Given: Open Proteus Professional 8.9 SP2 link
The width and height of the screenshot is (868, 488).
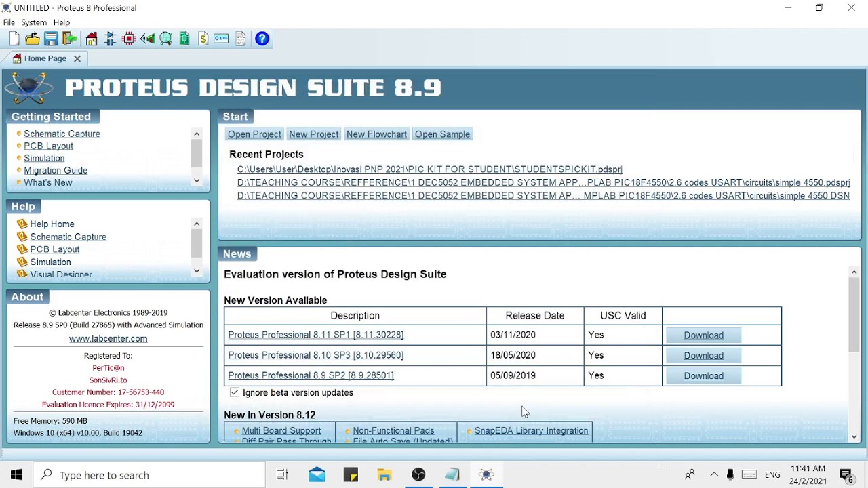Looking at the screenshot, I should pyautogui.click(x=311, y=375).
